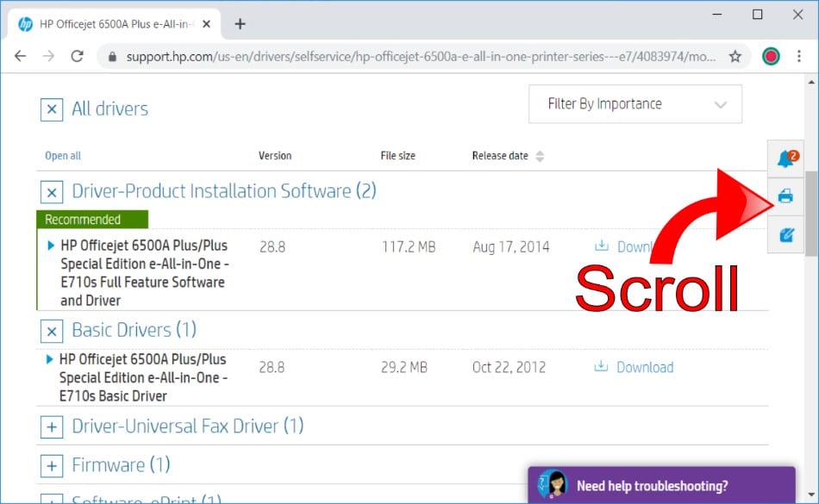
Task: Click the Open all link
Action: [63, 156]
